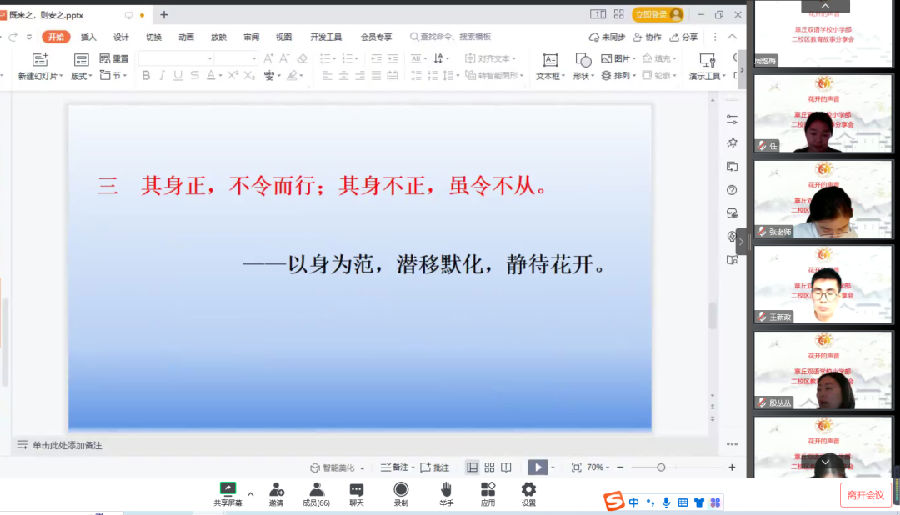Click the 共享屏幕 share screen icon
900x515 pixels.
[228, 490]
